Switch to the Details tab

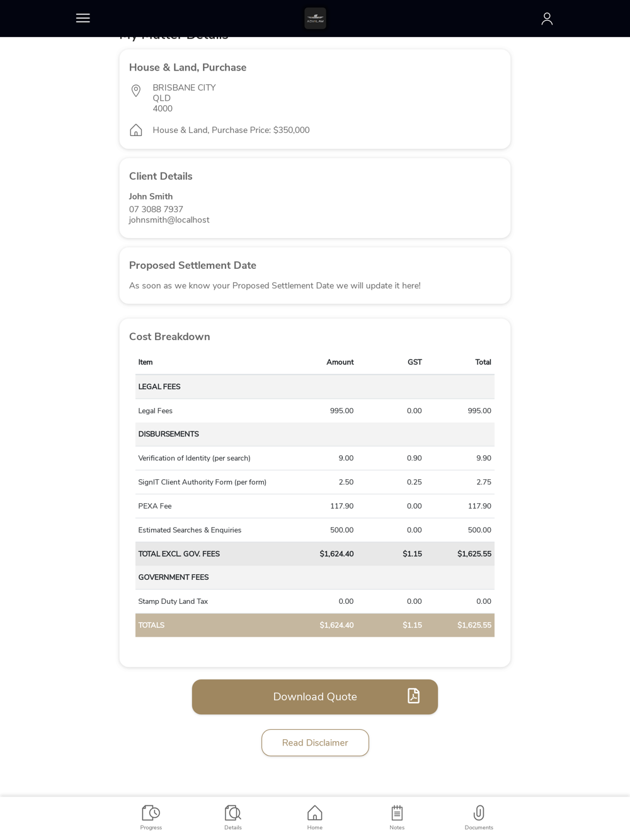(x=233, y=817)
